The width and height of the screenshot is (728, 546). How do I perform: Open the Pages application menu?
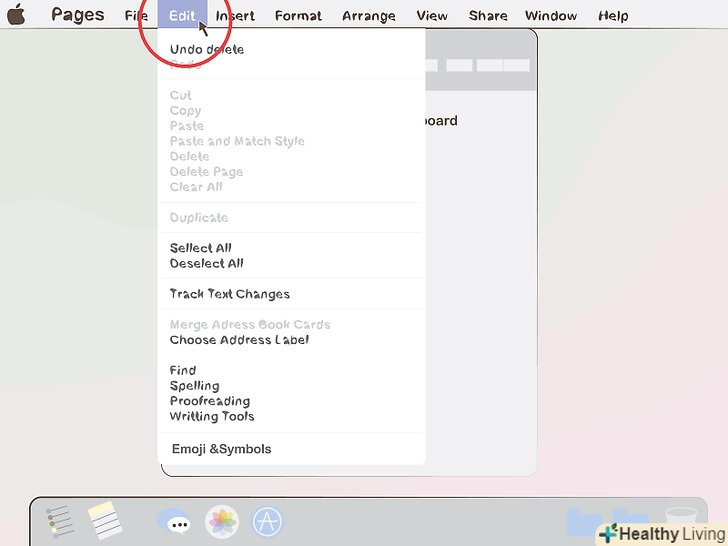coord(78,15)
